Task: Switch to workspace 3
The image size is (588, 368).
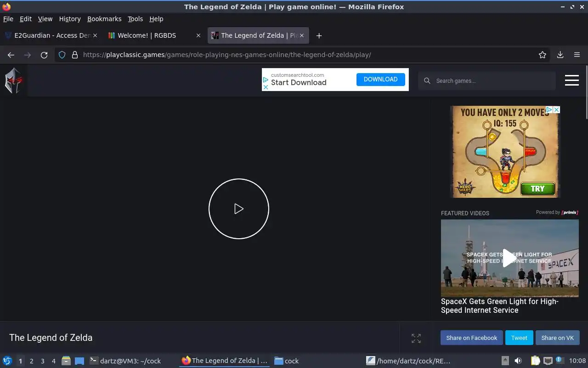Action: (x=43, y=361)
